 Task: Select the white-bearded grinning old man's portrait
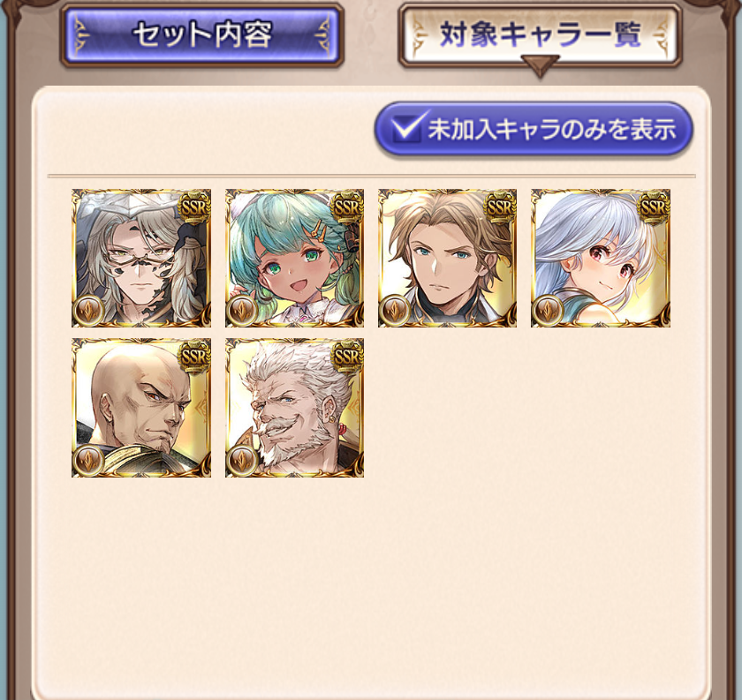294,408
